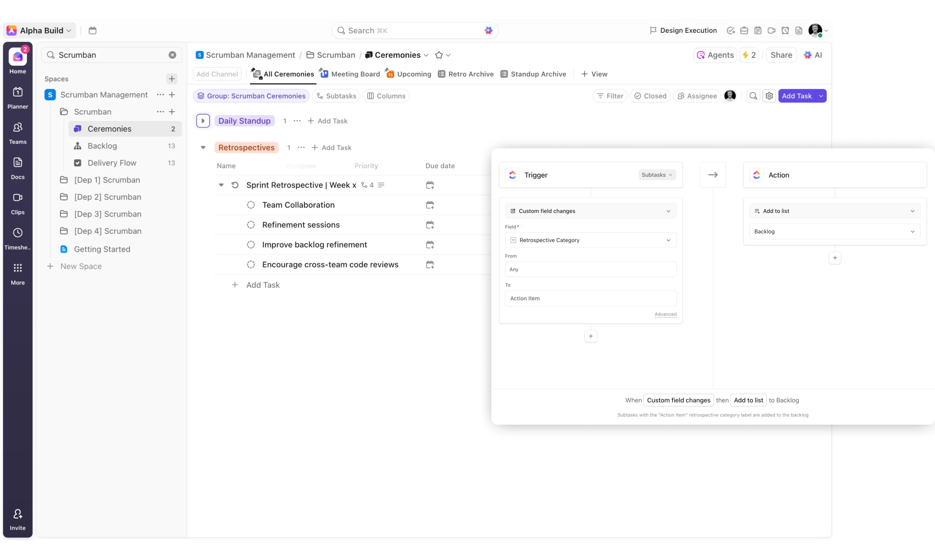
Task: Click the search icon in the view toolbar
Action: coord(753,96)
